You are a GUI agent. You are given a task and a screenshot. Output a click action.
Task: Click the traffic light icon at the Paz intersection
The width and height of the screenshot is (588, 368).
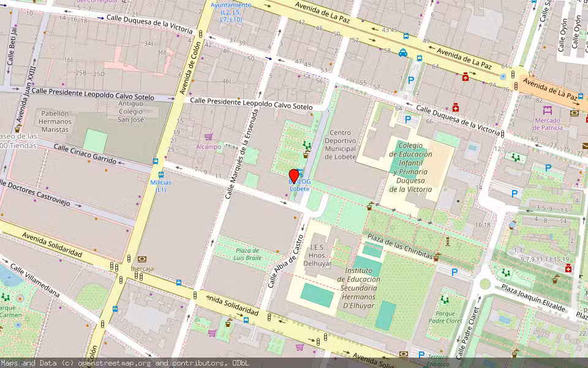pos(513,75)
